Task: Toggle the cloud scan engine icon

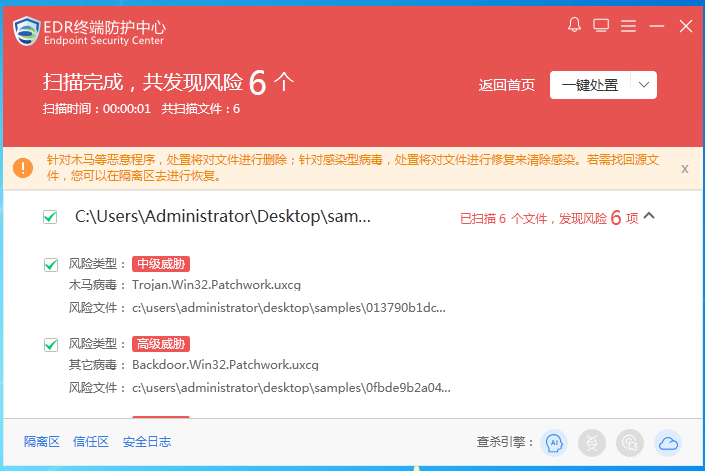Action: click(667, 442)
